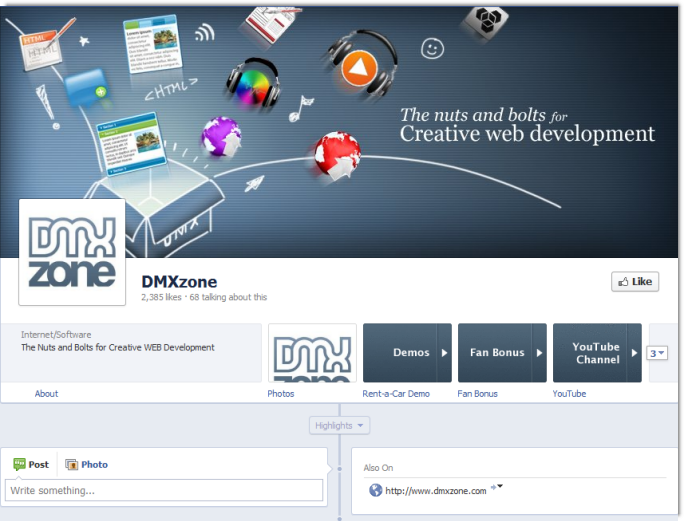Open the Photos link
Screen dimensions: 684x521
(281, 394)
